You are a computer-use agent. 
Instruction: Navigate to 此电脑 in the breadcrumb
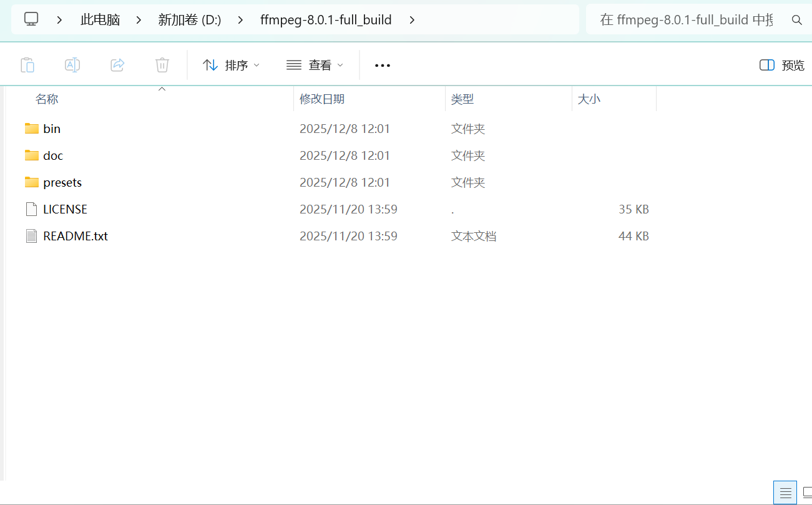point(100,20)
